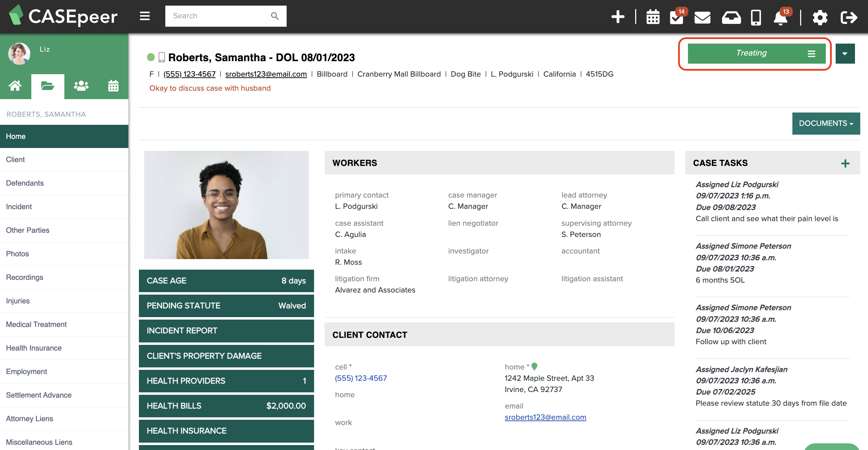
Task: Open Health Insurance in the sidebar
Action: 64,348
